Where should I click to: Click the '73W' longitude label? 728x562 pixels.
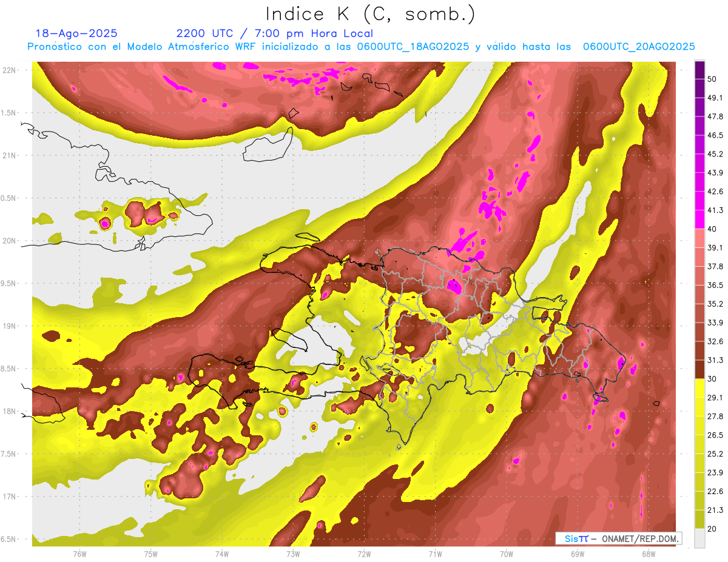pos(292,554)
